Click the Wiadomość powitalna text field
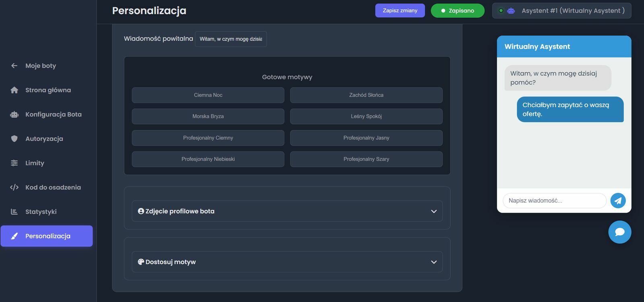The width and height of the screenshot is (644, 302). [x=231, y=39]
